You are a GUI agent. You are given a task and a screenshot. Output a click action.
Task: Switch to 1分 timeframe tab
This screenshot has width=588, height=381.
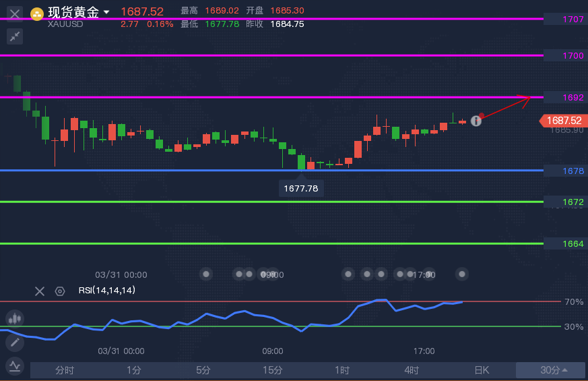[x=134, y=370]
